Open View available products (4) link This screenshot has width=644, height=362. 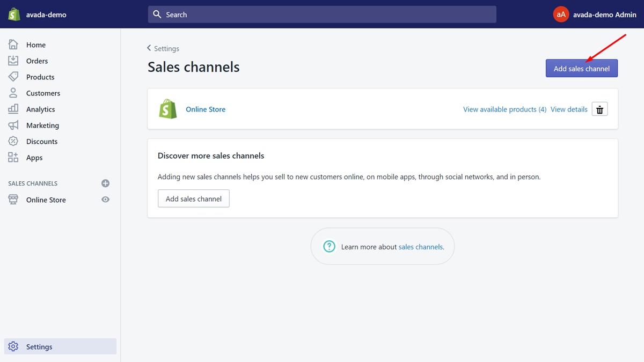coord(504,109)
